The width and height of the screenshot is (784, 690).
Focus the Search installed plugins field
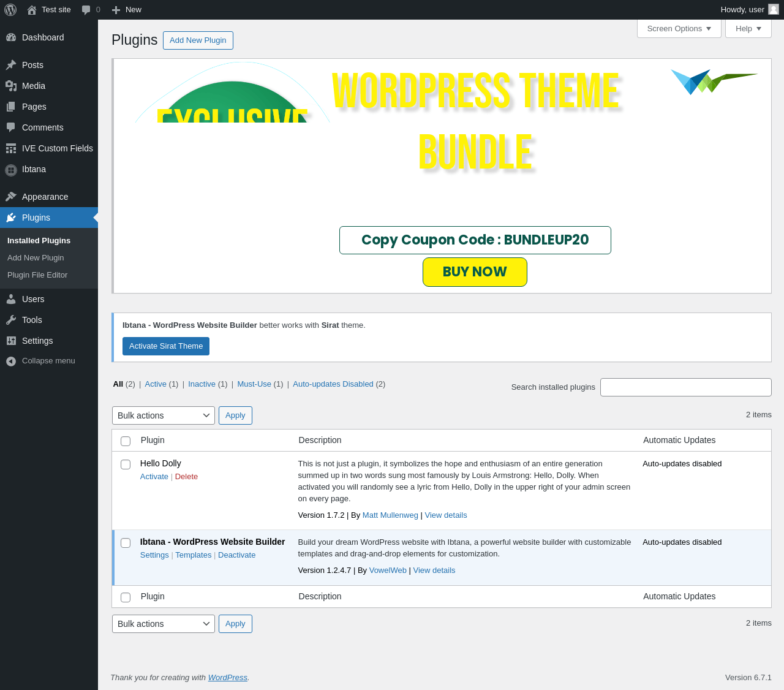coord(686,387)
